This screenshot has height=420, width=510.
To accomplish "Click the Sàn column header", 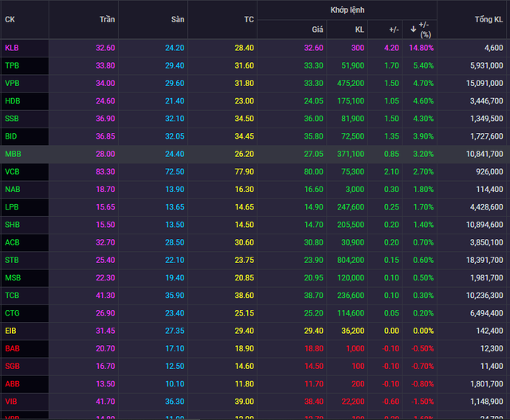I will pos(177,18).
